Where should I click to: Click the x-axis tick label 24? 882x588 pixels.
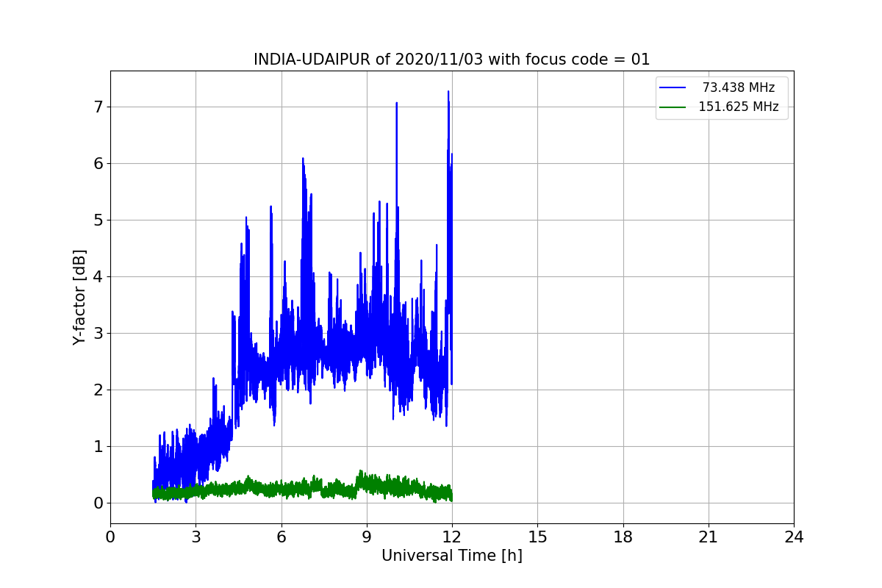click(x=794, y=537)
